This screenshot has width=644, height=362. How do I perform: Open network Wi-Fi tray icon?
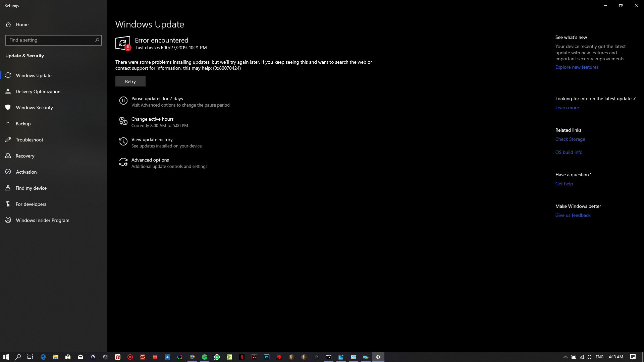pos(582,357)
